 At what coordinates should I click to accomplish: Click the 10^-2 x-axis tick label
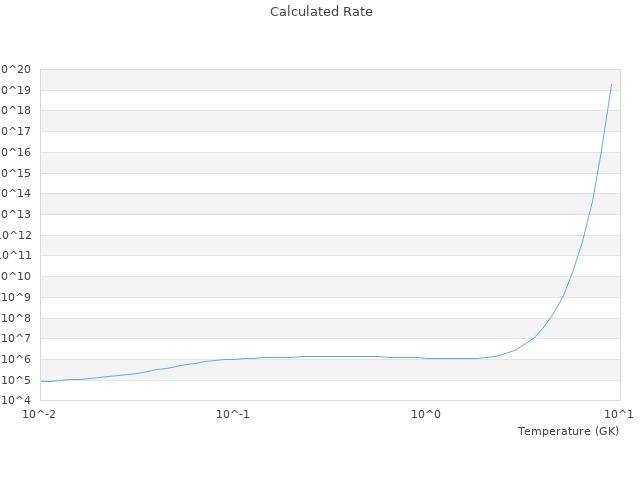point(40,414)
